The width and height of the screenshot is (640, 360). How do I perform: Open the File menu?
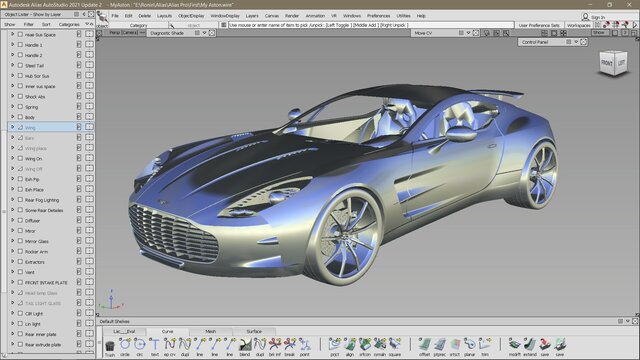115,16
